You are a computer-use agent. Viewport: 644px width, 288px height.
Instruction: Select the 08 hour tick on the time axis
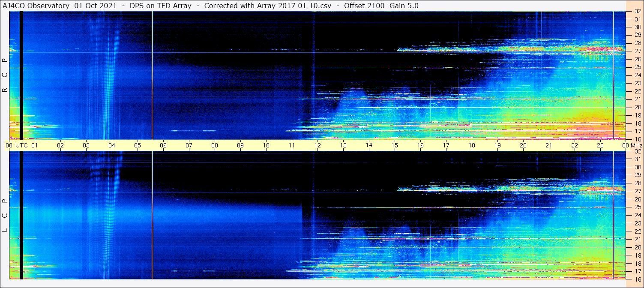point(215,145)
